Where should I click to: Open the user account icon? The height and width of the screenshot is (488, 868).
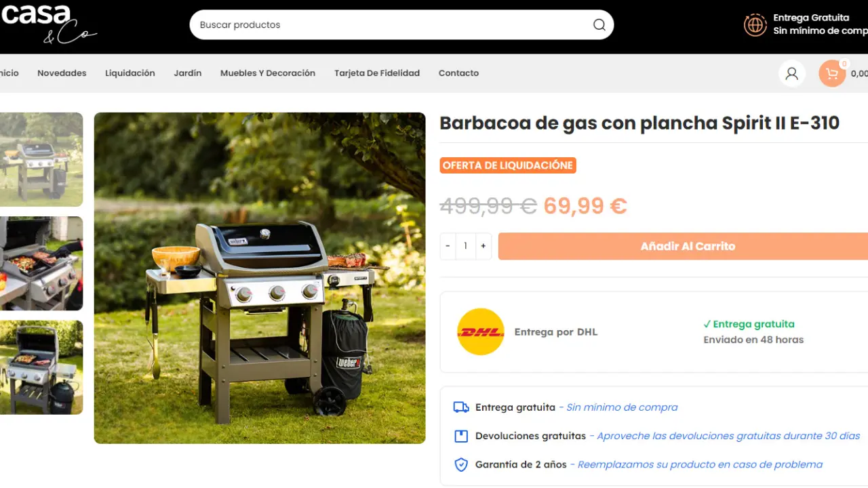[791, 73]
